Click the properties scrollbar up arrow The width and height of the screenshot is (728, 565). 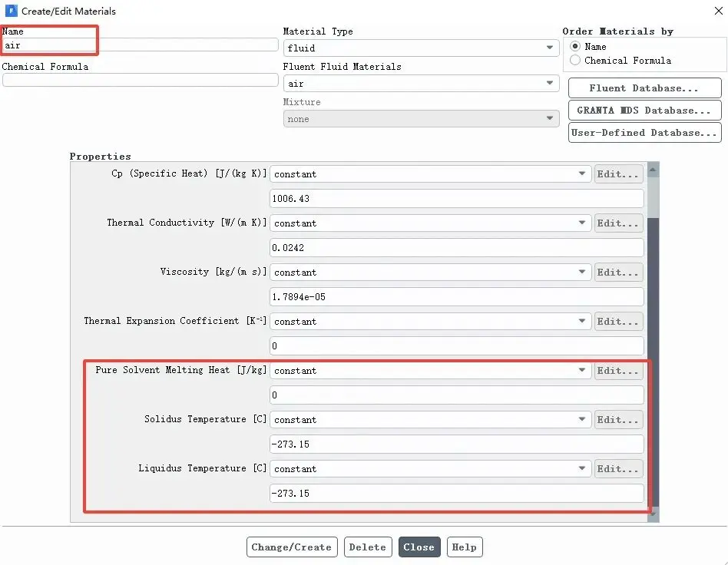(653, 170)
